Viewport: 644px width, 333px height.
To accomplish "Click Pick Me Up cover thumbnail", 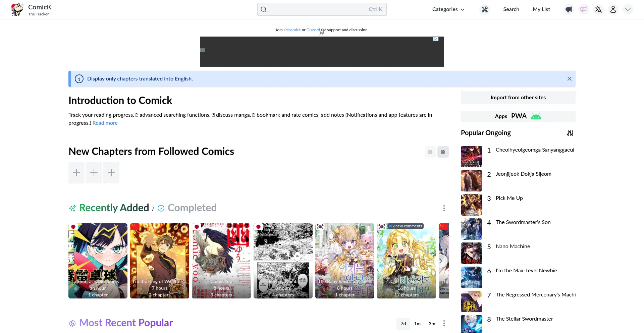I will tap(472, 205).
